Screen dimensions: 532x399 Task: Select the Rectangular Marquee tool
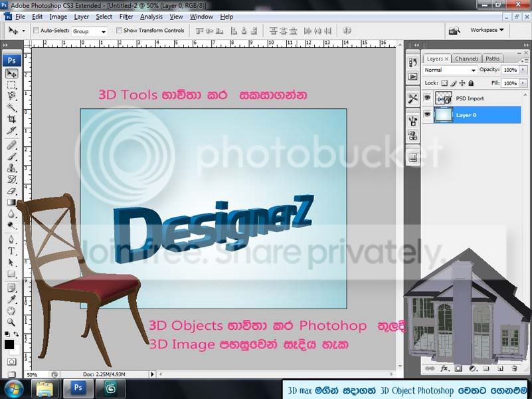[11, 85]
